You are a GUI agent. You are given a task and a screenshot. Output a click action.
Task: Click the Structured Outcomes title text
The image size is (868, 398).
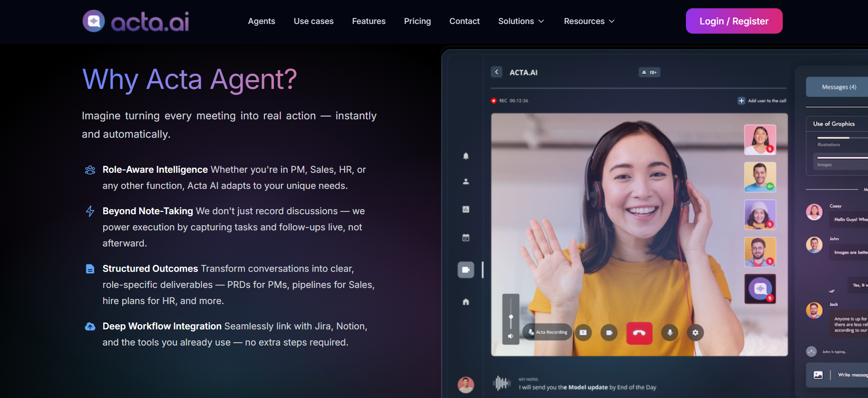click(150, 269)
